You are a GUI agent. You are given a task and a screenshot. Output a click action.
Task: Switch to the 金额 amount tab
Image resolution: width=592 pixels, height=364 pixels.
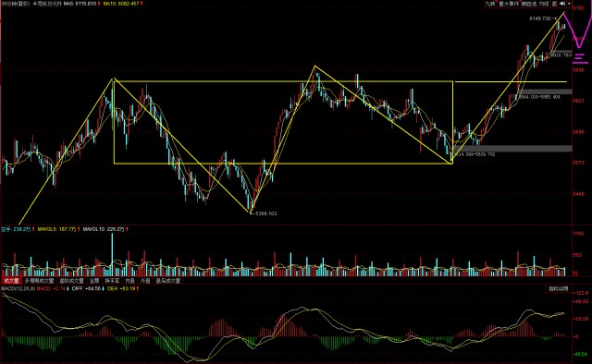click(x=94, y=281)
